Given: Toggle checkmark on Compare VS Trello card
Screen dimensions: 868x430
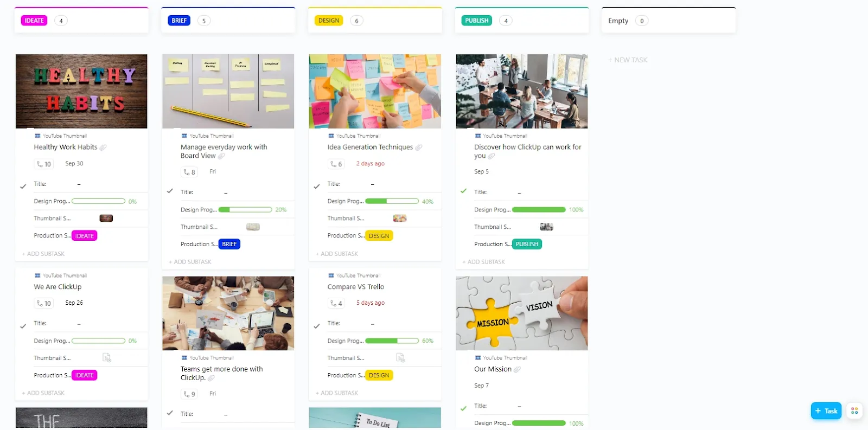Looking at the screenshot, I should point(317,326).
